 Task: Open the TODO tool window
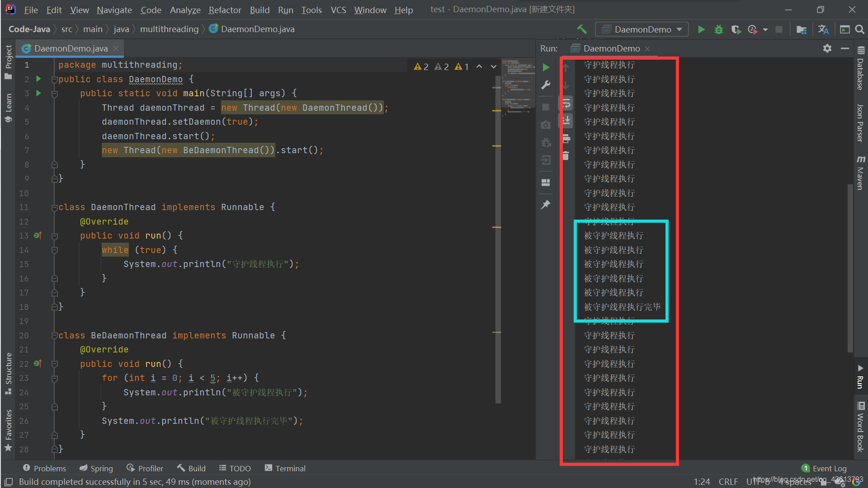[235, 468]
